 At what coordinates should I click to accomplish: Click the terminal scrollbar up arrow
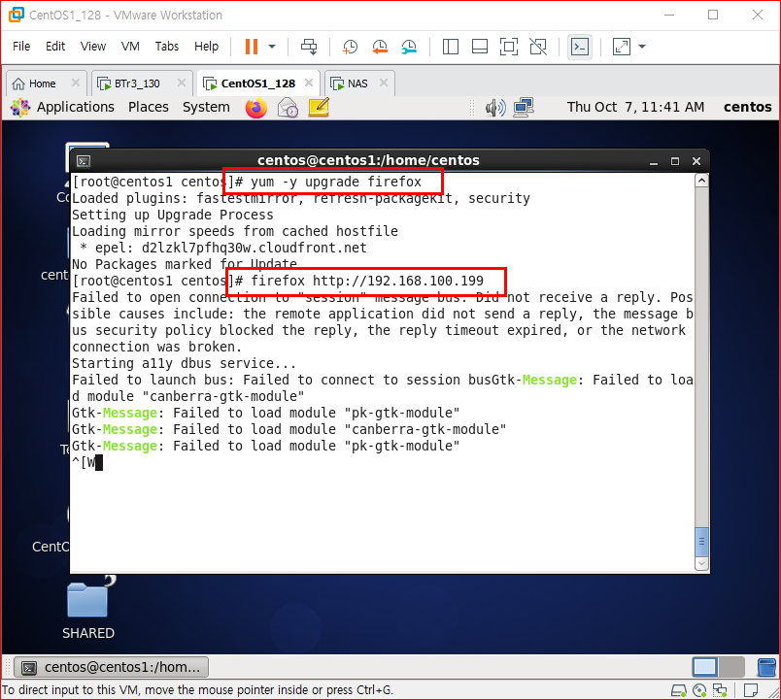701,181
